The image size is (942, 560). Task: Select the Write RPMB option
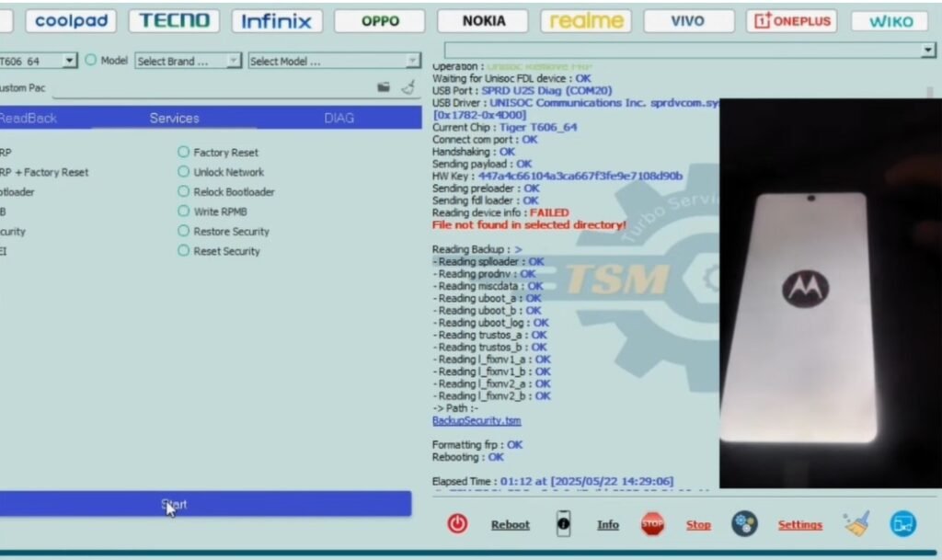point(183,211)
